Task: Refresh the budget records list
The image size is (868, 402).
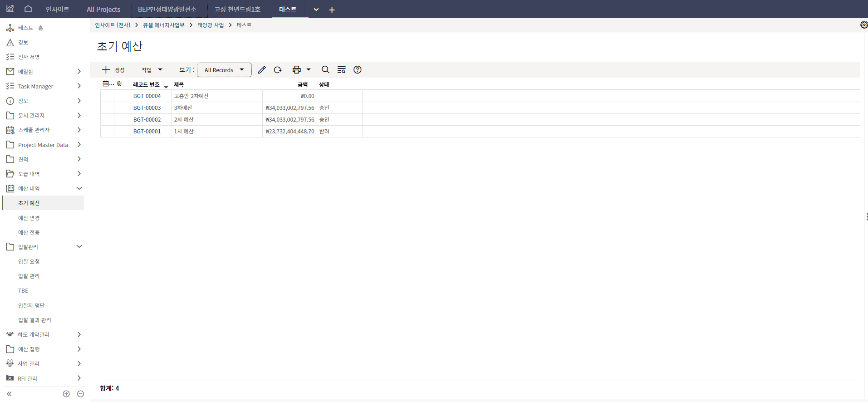Action: [x=278, y=70]
